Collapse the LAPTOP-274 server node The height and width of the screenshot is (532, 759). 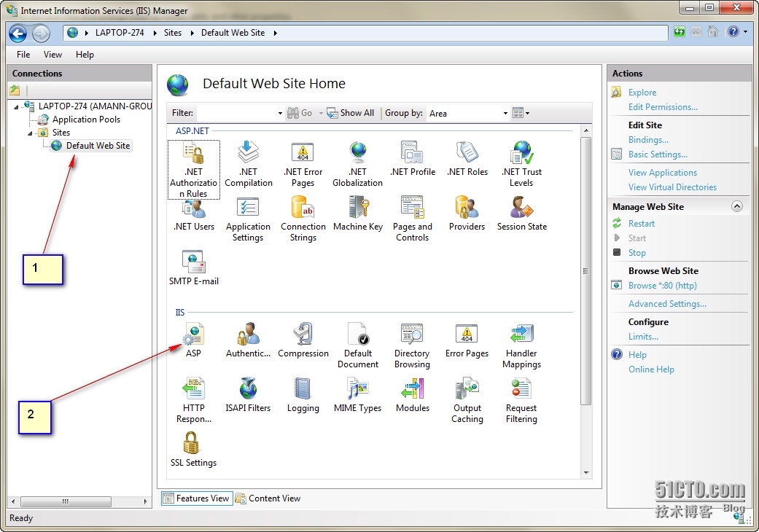16,107
